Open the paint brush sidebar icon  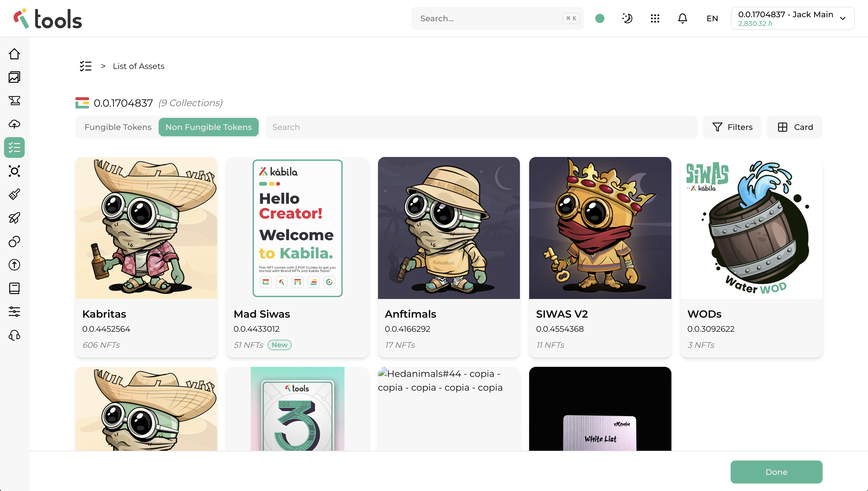(x=14, y=194)
